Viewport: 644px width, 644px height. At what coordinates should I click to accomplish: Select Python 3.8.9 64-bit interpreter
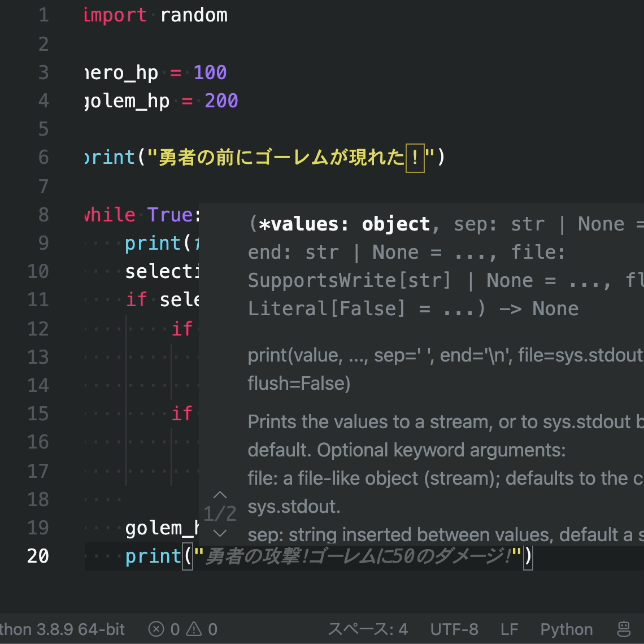tap(62, 629)
